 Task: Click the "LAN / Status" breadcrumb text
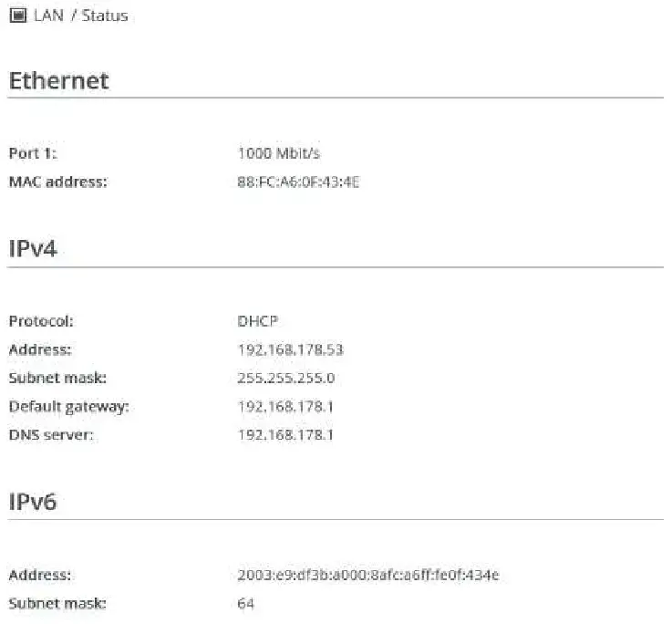[x=80, y=16]
